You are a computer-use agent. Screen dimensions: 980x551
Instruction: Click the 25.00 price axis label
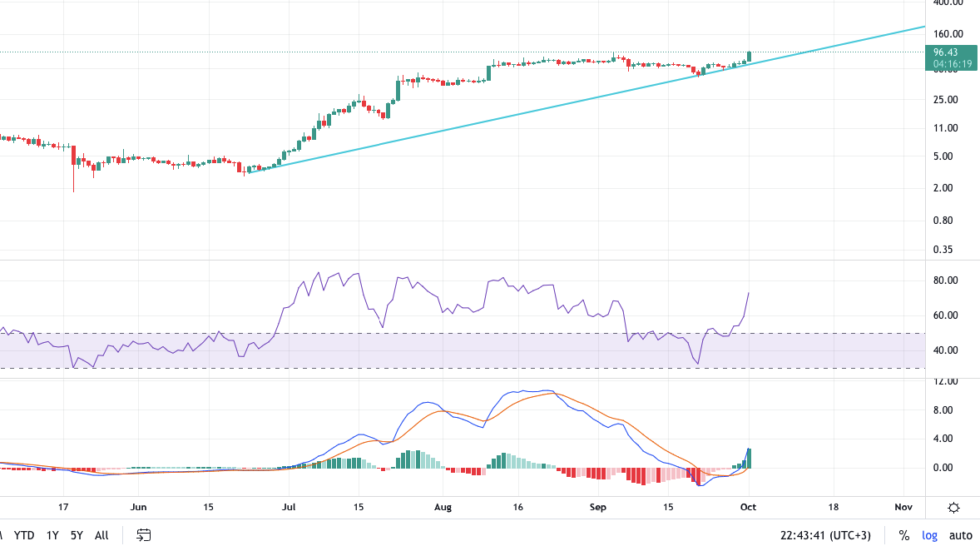[x=946, y=99]
